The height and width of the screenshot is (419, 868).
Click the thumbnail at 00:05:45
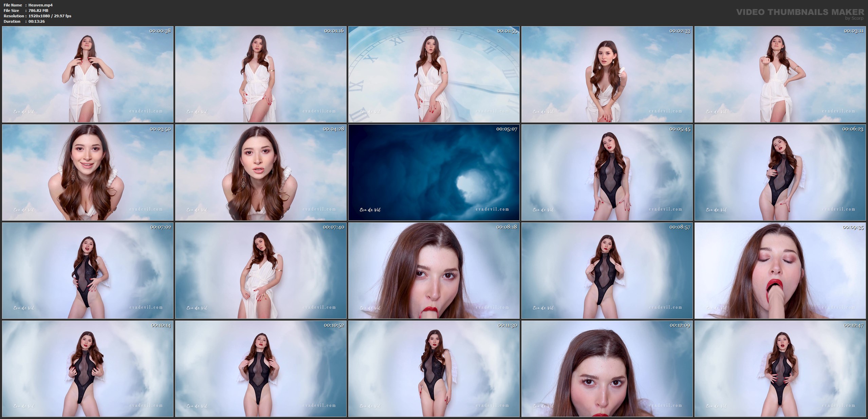607,172
